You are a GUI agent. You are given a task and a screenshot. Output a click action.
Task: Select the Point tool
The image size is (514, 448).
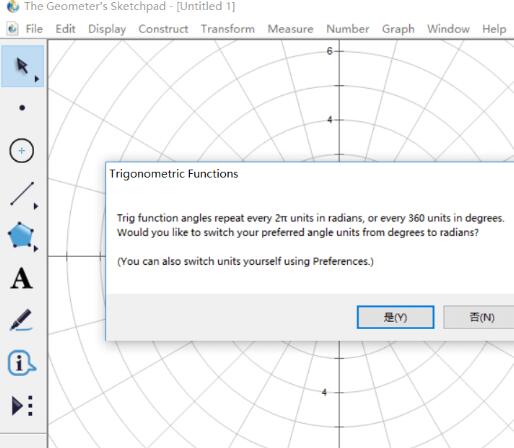22,108
